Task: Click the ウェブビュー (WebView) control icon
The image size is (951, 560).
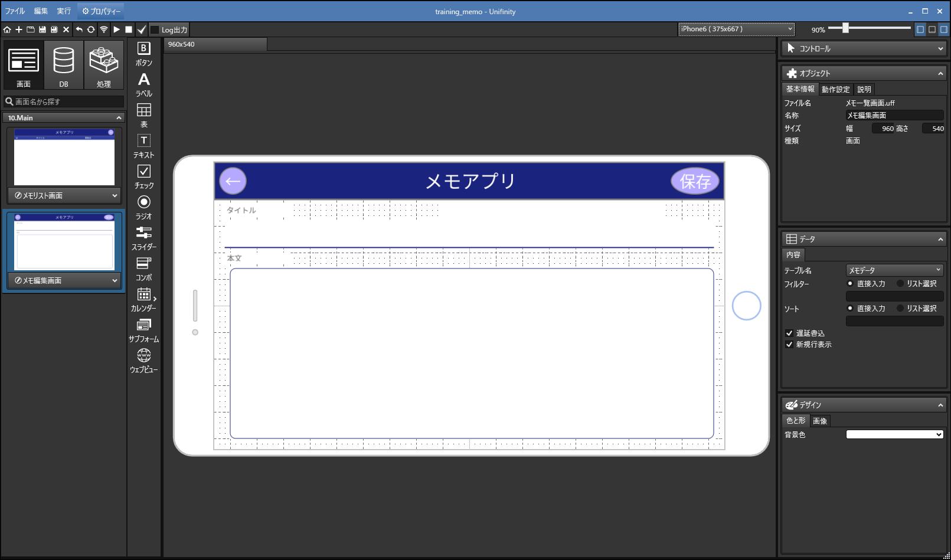Action: point(143,356)
